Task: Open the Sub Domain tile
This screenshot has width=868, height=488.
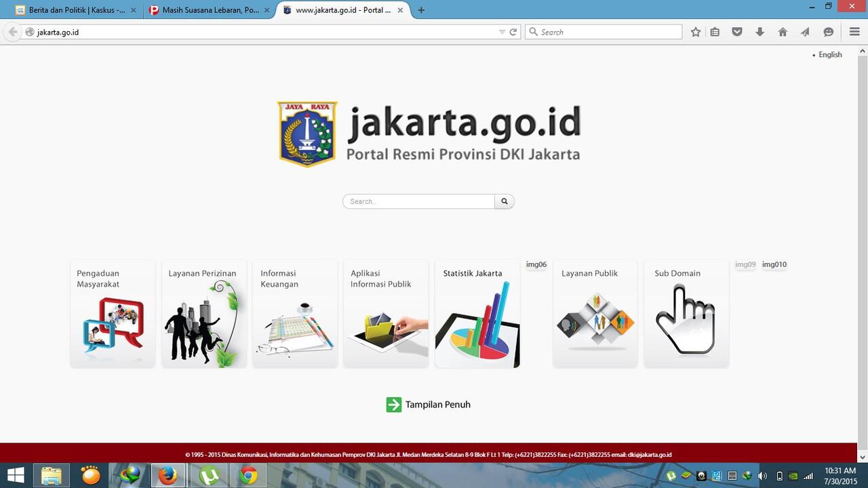Action: (686, 314)
